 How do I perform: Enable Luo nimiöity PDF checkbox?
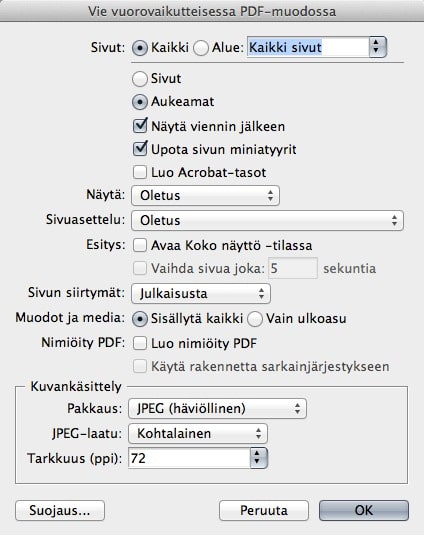[x=140, y=343]
